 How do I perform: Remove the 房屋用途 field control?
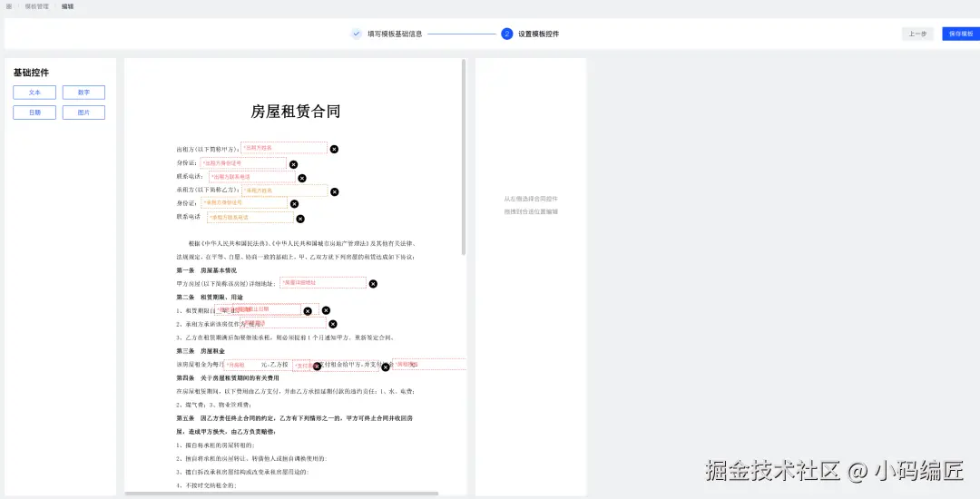[x=333, y=324]
